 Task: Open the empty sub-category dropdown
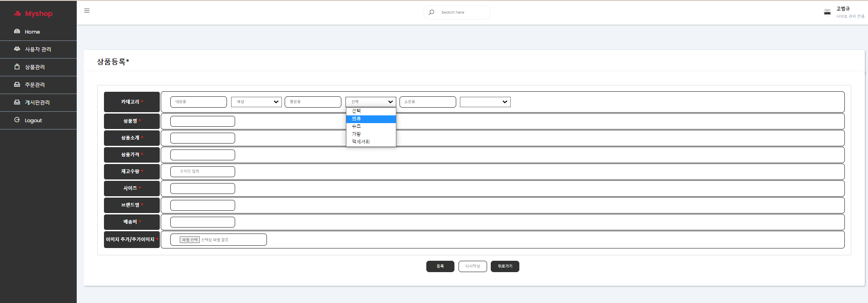click(485, 102)
